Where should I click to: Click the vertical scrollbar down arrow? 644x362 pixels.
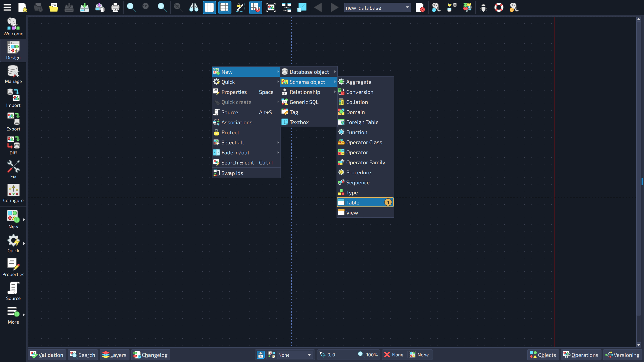pyautogui.click(x=639, y=345)
